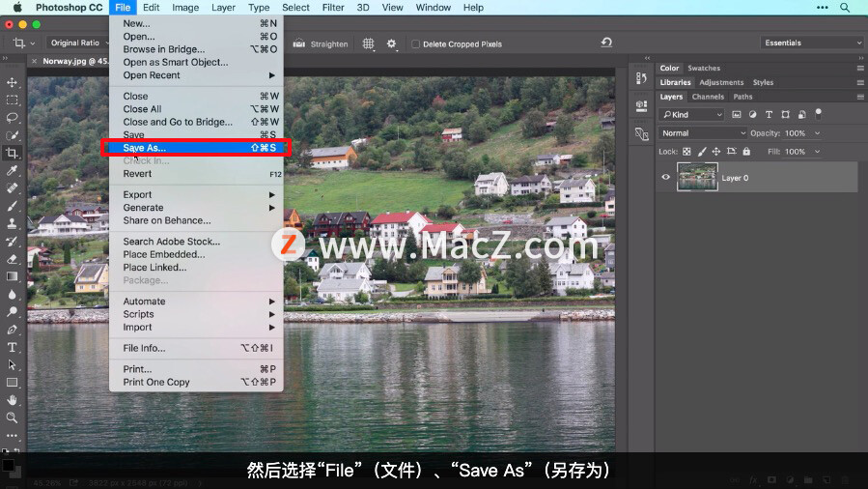868x489 pixels.
Task: Click the foreground color swatch
Action: click(x=7, y=465)
